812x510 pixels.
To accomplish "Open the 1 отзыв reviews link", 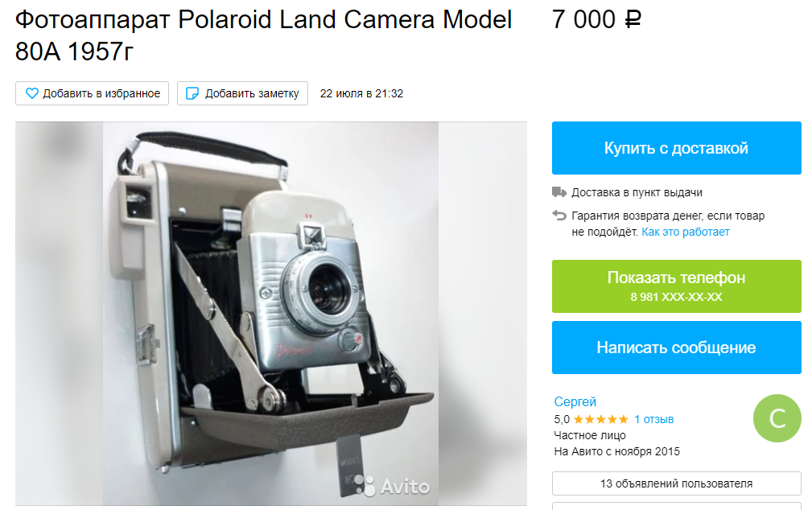I will (x=654, y=419).
